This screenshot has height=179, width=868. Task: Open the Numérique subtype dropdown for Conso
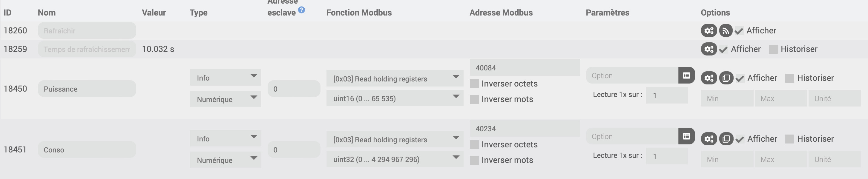pos(226,160)
